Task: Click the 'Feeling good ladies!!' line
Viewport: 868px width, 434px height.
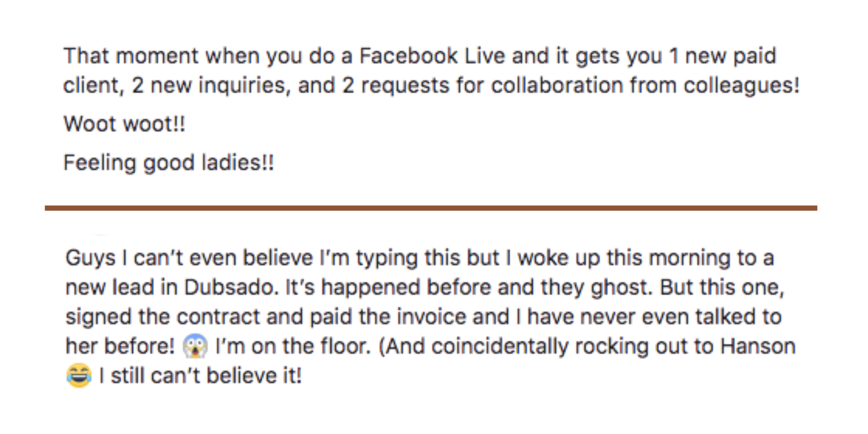Action: [x=169, y=163]
